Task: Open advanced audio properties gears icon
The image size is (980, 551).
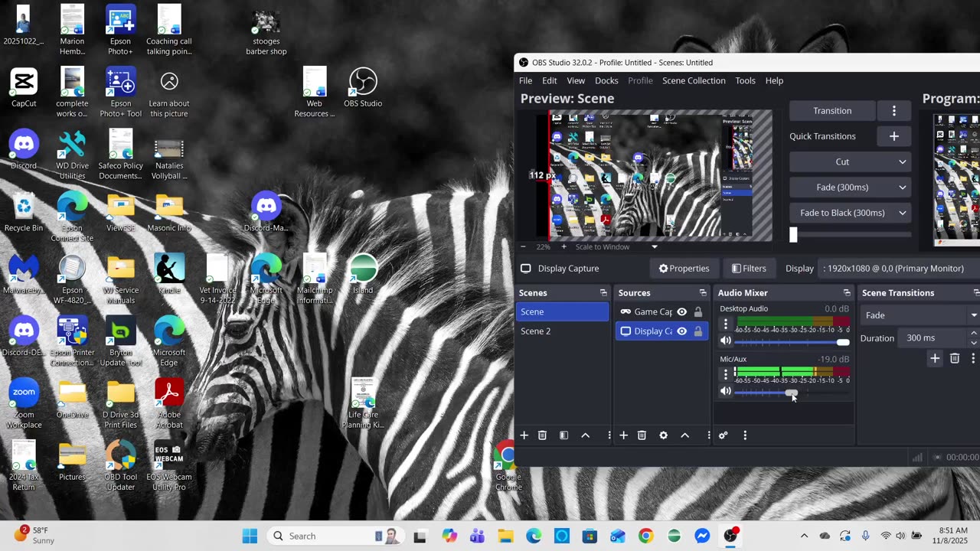Action: [724, 435]
